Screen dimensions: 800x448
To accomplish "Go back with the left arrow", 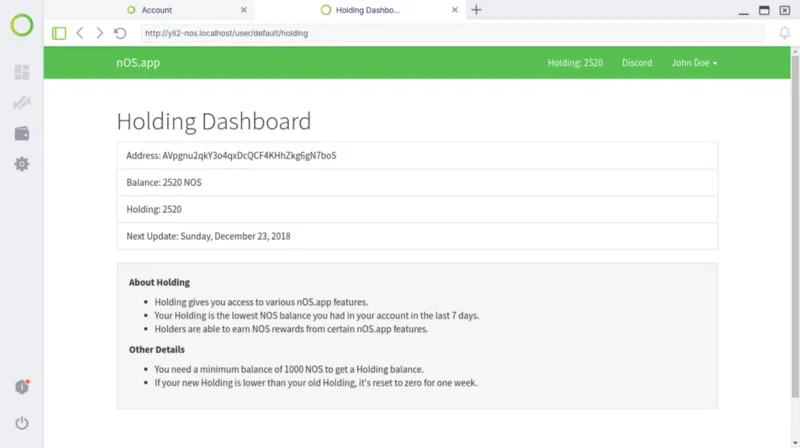I will coord(80,33).
